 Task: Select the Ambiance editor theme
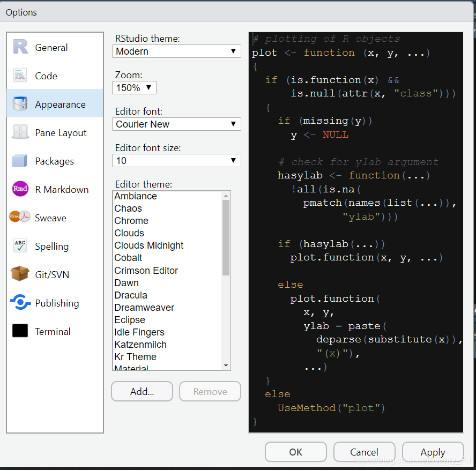pos(167,196)
